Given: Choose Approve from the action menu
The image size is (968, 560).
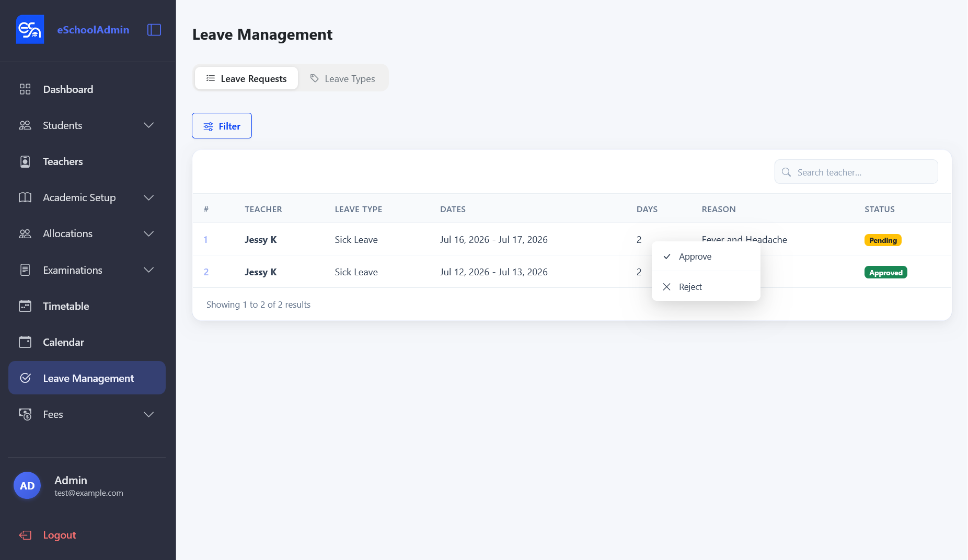Looking at the screenshot, I should [706, 256].
